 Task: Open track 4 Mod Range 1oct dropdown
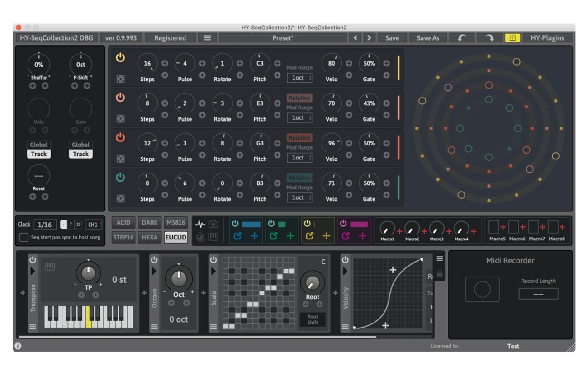coord(299,197)
